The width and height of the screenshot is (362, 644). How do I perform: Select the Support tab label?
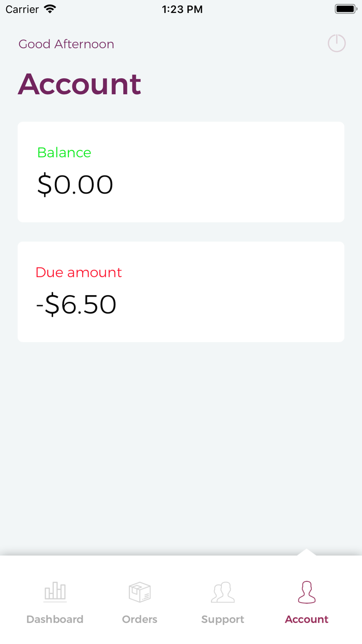pyautogui.click(x=223, y=620)
